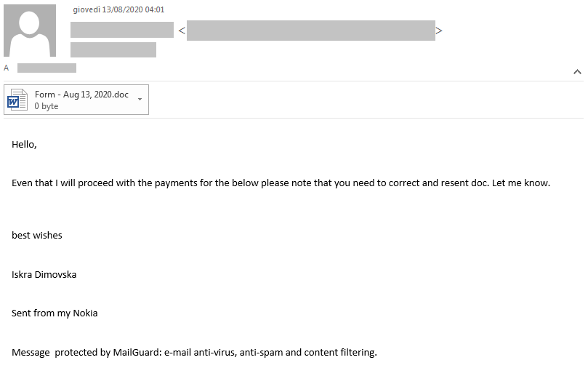The width and height of the screenshot is (588, 392).
Task: Click the MailGuard protection notice text
Action: (x=194, y=353)
